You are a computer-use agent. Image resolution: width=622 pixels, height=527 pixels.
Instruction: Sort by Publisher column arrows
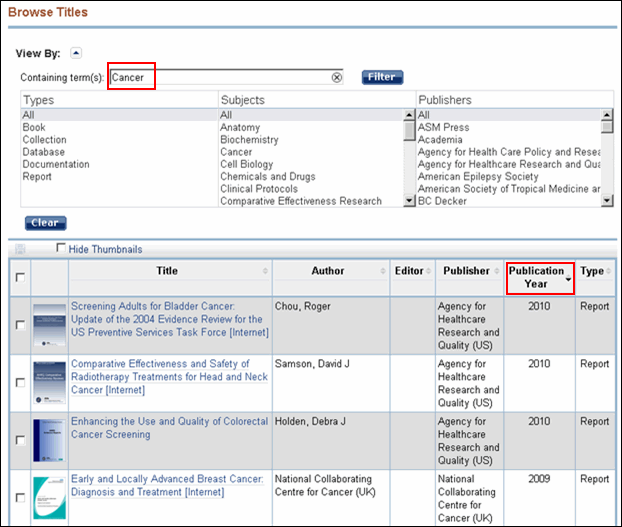pyautogui.click(x=497, y=271)
